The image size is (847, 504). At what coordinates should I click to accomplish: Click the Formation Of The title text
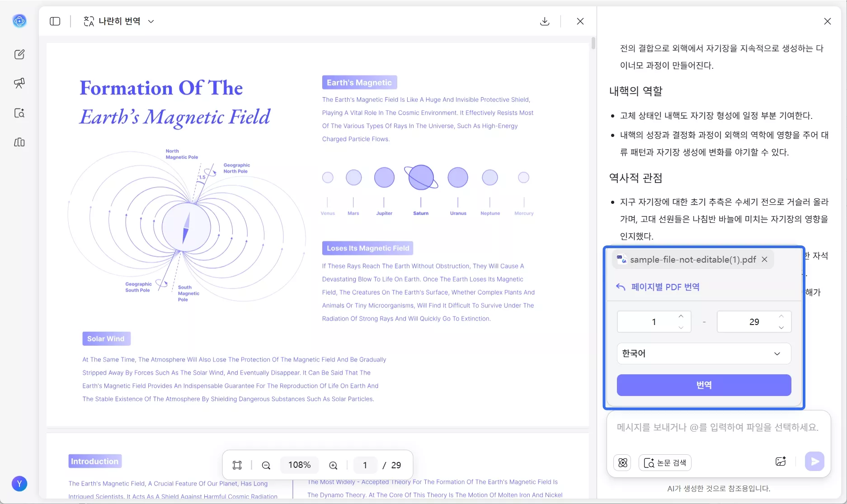coord(161,88)
